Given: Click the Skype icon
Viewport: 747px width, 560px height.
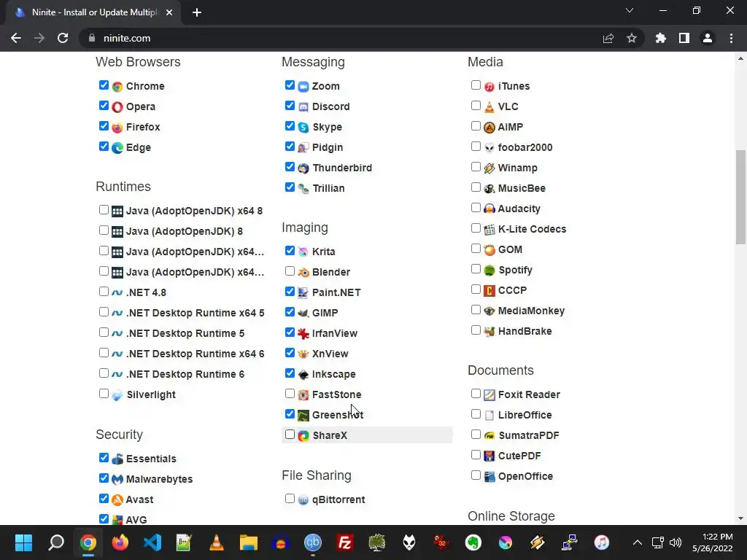Looking at the screenshot, I should [303, 128].
